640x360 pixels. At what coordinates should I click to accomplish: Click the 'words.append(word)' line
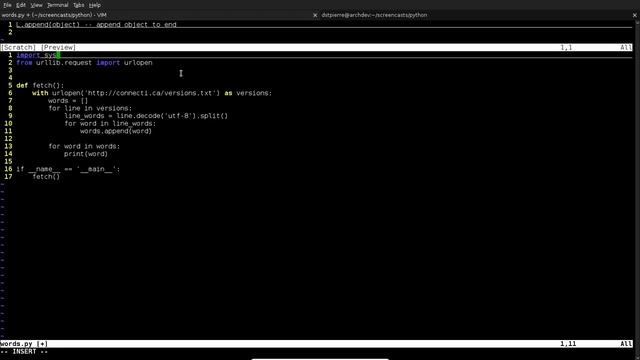tap(116, 131)
